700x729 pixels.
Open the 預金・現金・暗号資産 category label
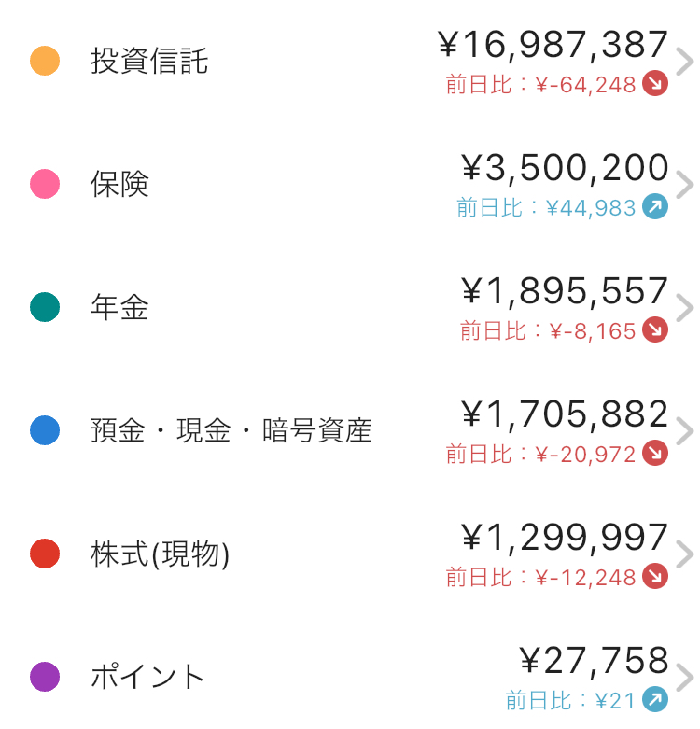(x=231, y=430)
